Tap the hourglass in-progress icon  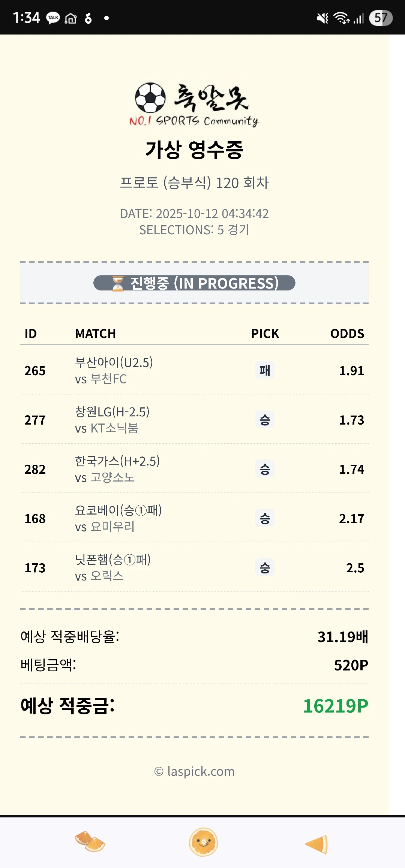(x=118, y=283)
